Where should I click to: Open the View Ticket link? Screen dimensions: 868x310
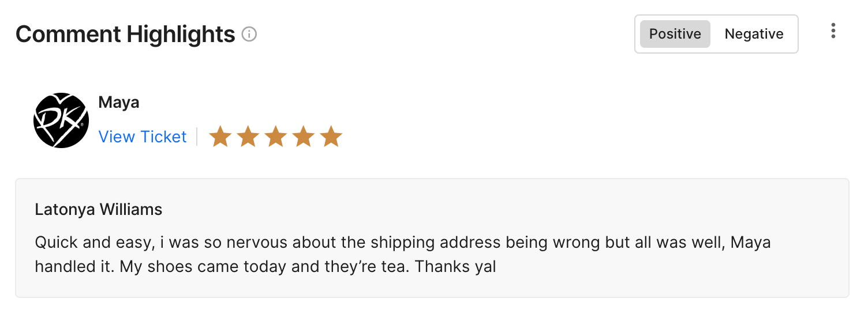(x=143, y=137)
